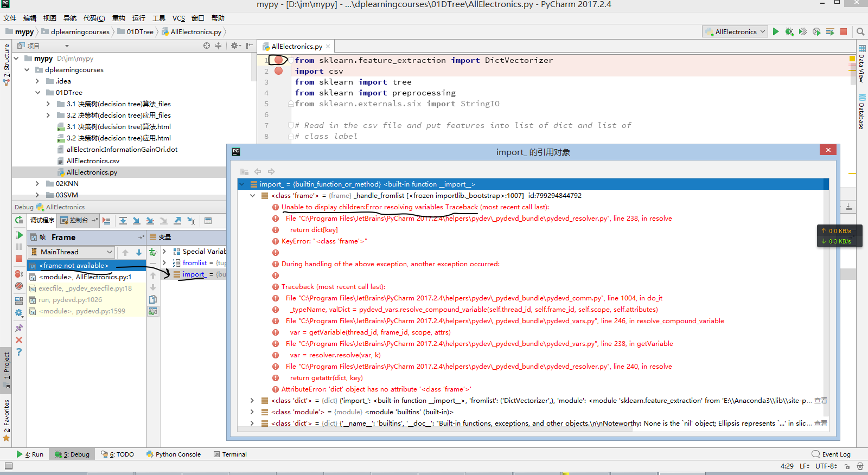Open the MainThread thread selector
The width and height of the screenshot is (868, 475).
[72, 252]
